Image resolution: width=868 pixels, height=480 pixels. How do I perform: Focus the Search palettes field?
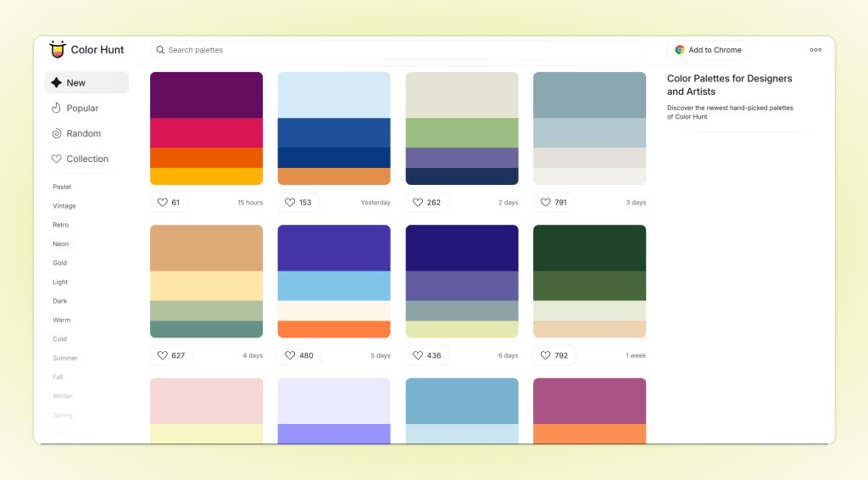click(x=398, y=50)
